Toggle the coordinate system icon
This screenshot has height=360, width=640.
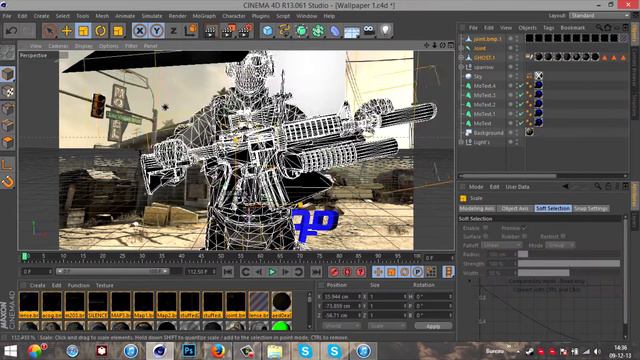[191, 31]
